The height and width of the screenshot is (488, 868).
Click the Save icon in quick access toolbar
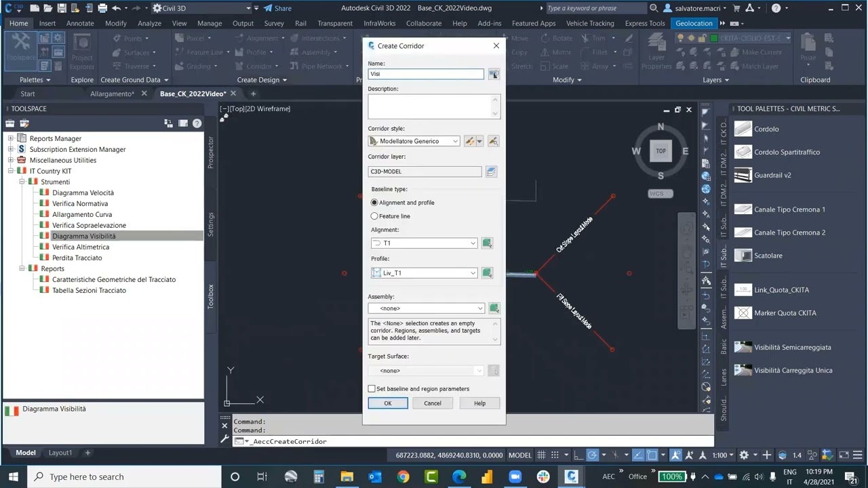tap(61, 8)
